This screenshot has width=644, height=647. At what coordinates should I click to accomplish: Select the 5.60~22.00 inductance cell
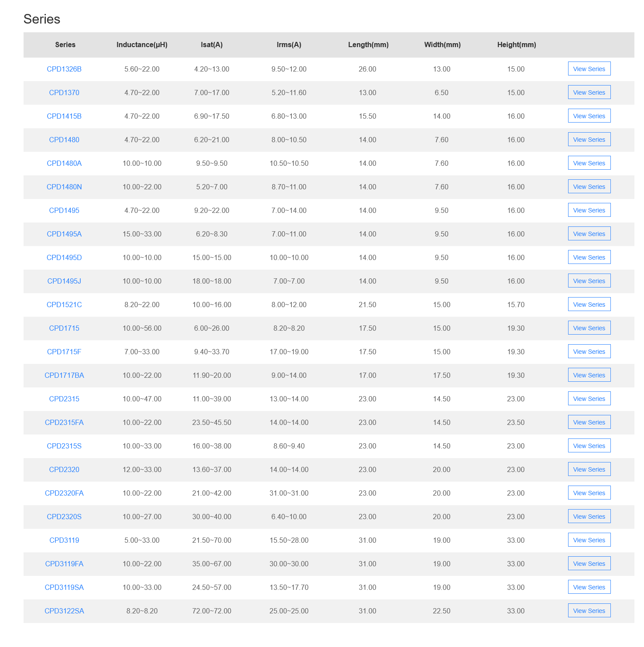coord(142,69)
